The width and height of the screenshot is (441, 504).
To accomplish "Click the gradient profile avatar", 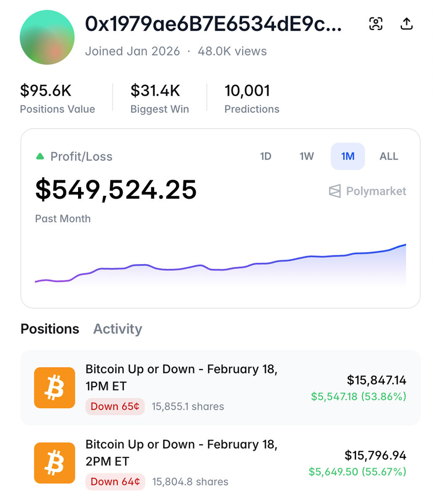I will click(x=47, y=37).
